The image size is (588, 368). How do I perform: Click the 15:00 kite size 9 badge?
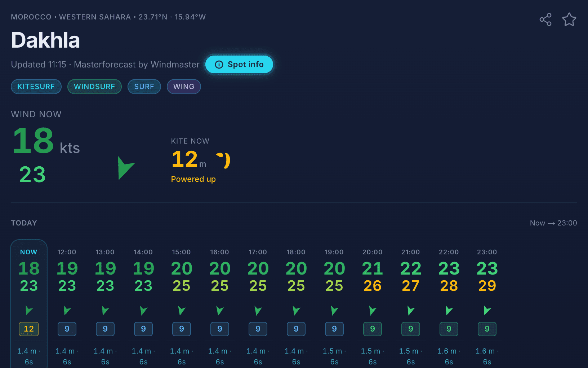[x=182, y=329]
